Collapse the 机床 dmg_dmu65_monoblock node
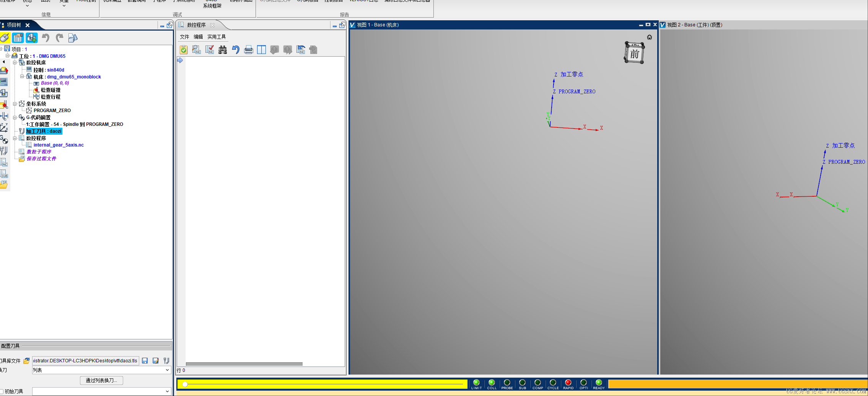 pyautogui.click(x=22, y=77)
